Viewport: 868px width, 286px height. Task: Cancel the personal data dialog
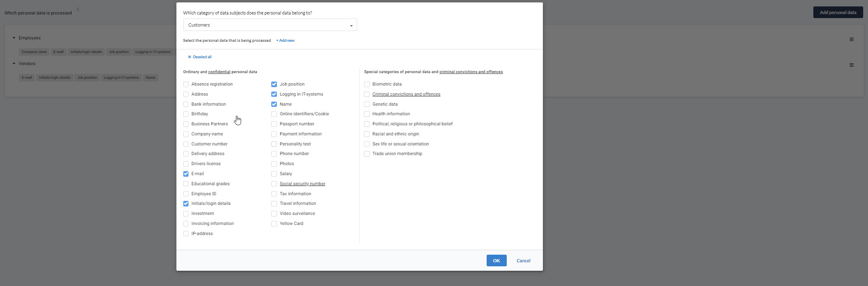tap(523, 261)
